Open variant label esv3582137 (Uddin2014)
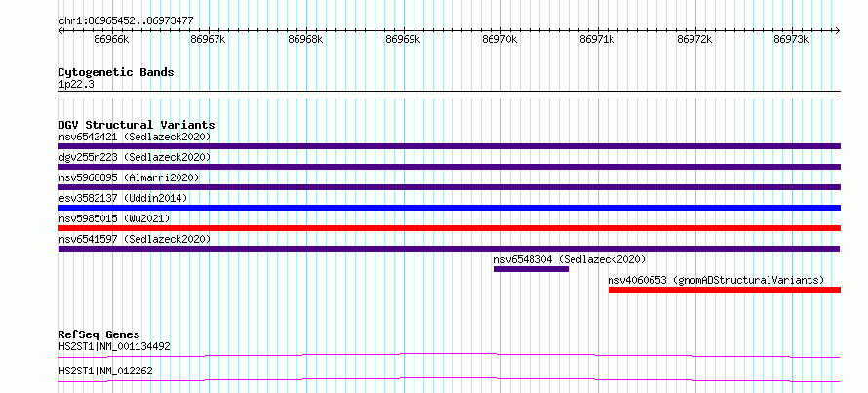868x393 pixels. coord(123,198)
